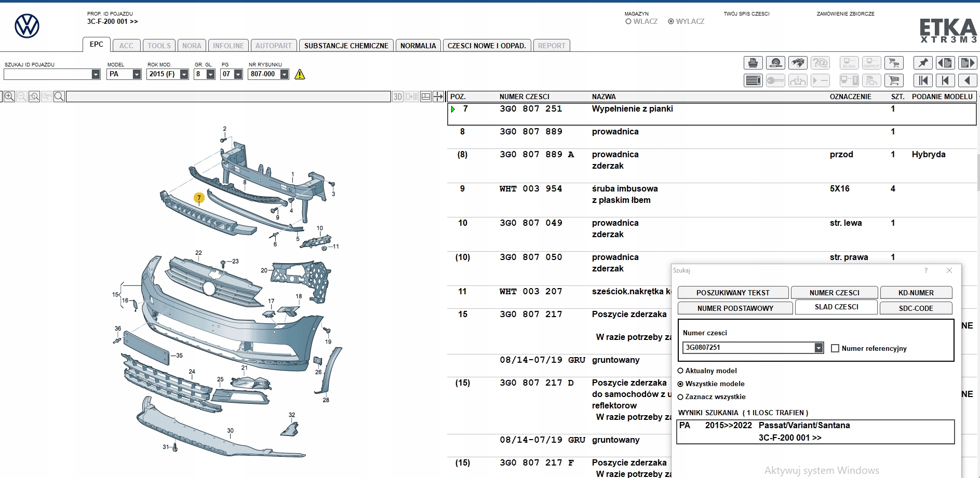Open the SUBSTANCJE CHEMICZNE tab

(346, 46)
